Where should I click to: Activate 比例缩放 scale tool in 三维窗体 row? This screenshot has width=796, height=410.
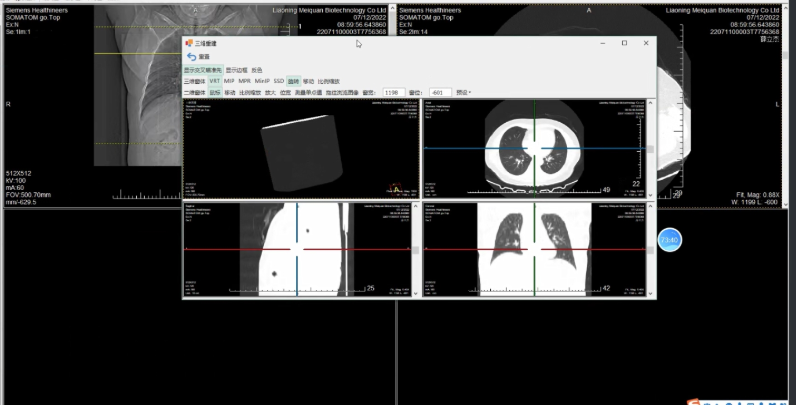329,81
